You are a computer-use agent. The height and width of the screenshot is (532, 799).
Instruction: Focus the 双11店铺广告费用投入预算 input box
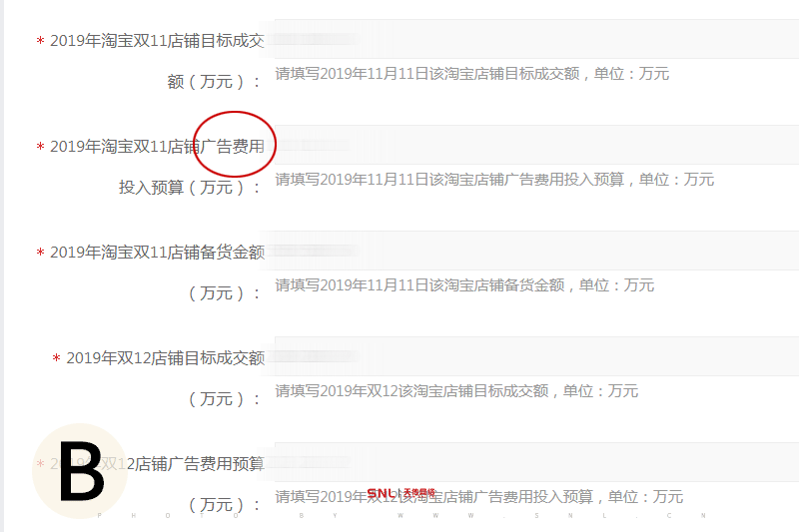[536, 145]
